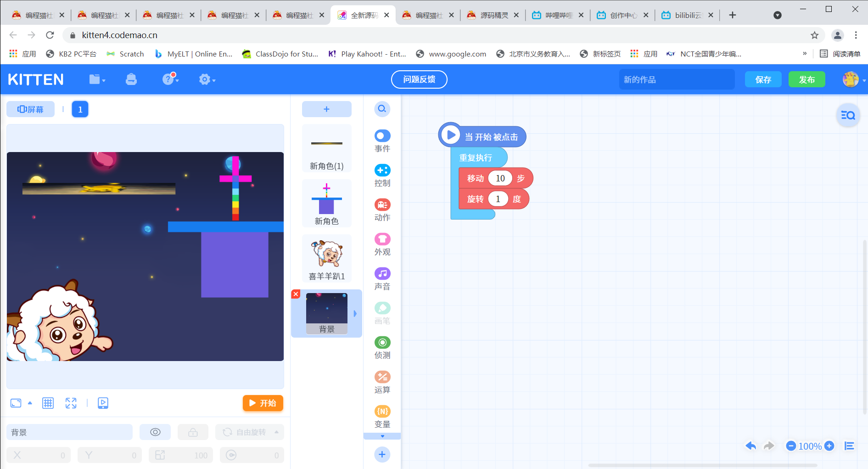868x469 pixels.
Task: Click the Y coordinate field
Action: (x=110, y=455)
